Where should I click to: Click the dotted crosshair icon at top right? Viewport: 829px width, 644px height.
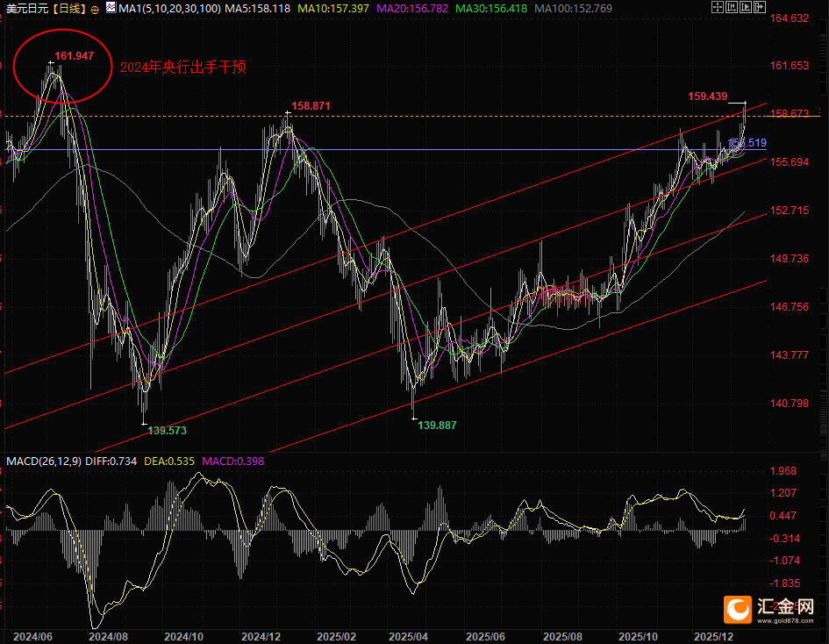pos(718,7)
